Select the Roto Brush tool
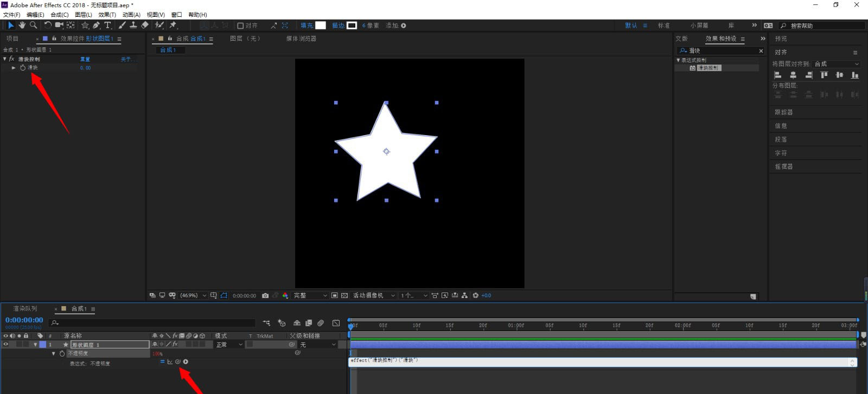The height and width of the screenshot is (394, 868). point(159,26)
